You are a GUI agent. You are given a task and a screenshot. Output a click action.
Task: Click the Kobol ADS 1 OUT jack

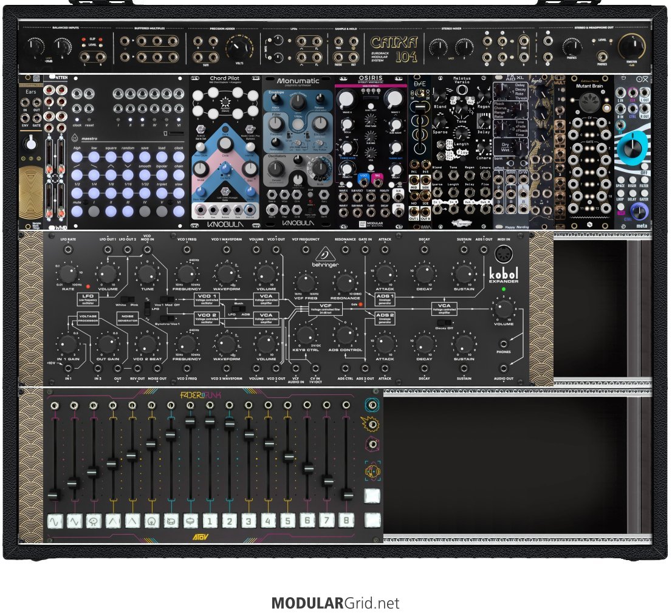[x=484, y=249]
